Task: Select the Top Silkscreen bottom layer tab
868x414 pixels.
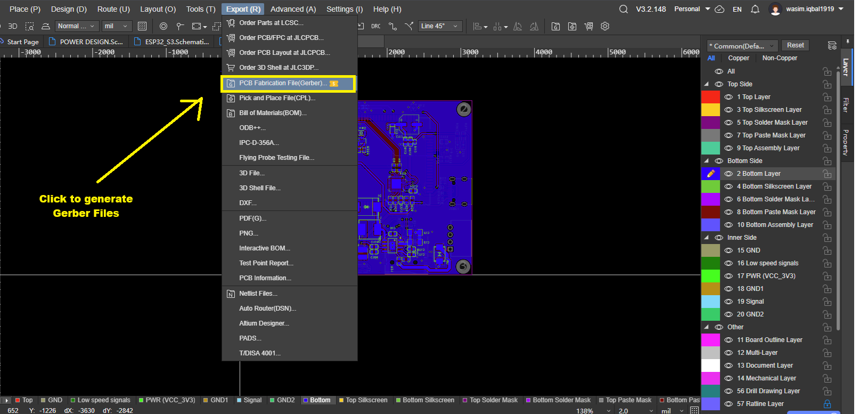Action: (363, 400)
